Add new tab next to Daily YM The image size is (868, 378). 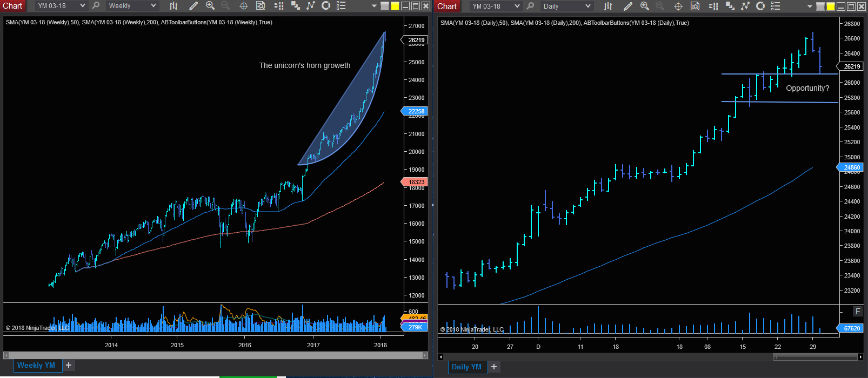(x=493, y=367)
